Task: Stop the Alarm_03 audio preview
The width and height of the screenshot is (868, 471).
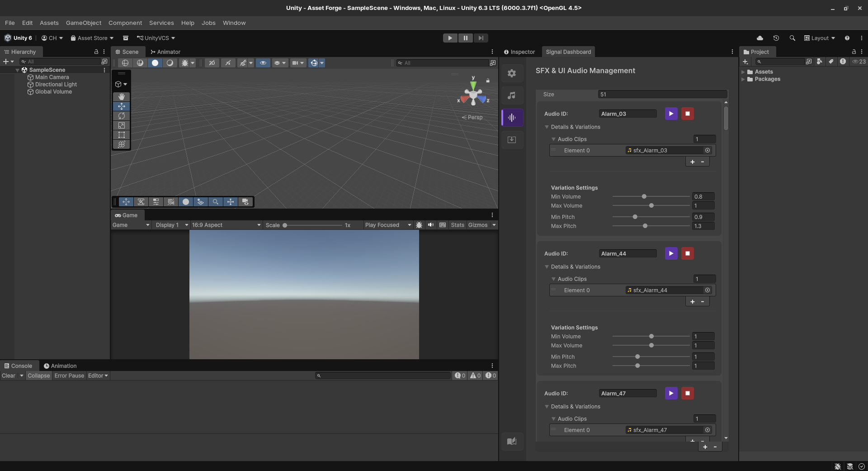Action: tap(688, 114)
